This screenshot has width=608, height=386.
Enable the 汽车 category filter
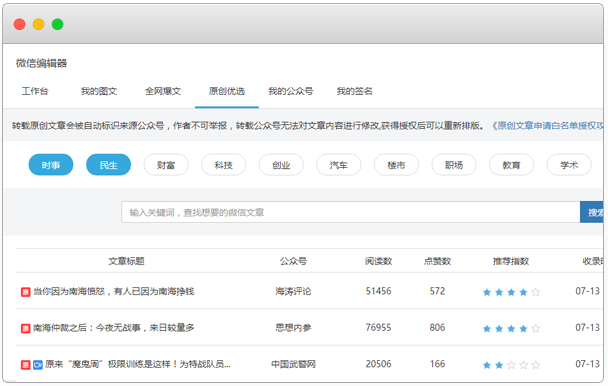click(x=339, y=165)
